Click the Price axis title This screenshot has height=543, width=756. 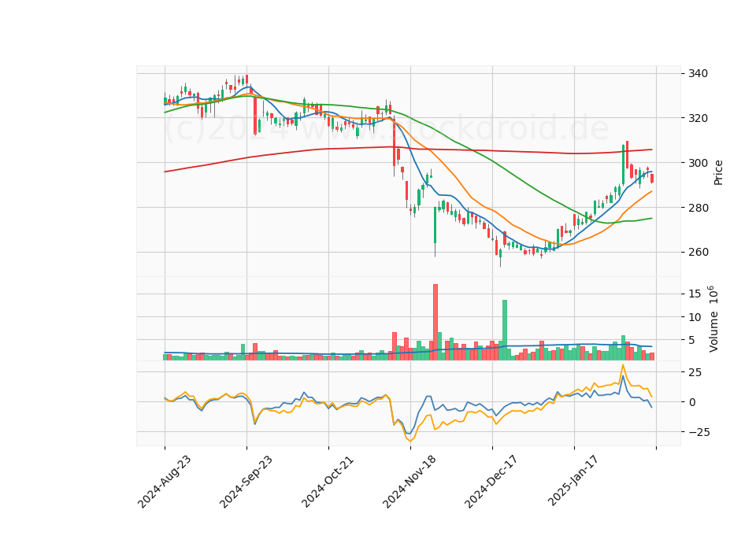[718, 172]
